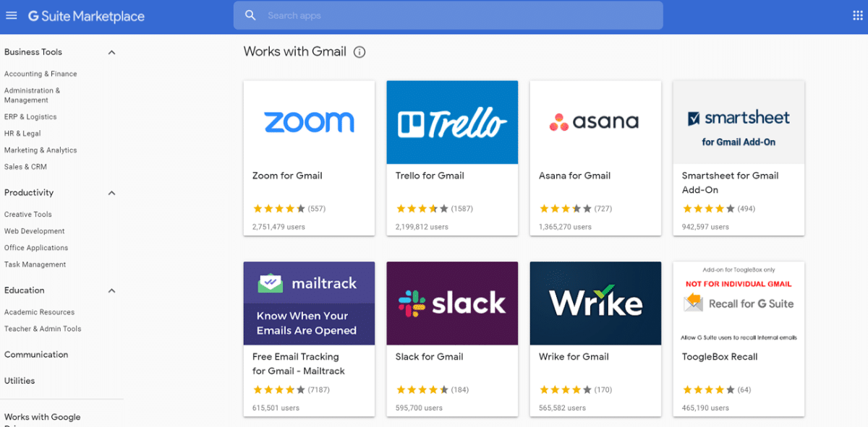Open the Asana for Gmail app tile
The height and width of the screenshot is (427, 868).
click(x=595, y=158)
